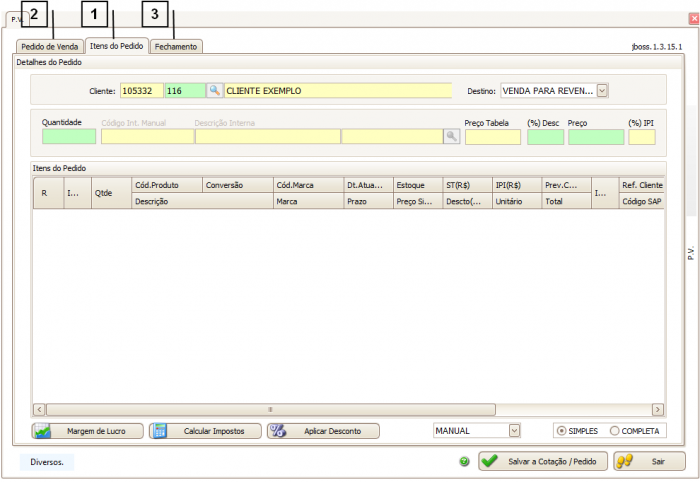Click the green help question mark icon
Screen dimensions: 700x482
click(x=464, y=462)
